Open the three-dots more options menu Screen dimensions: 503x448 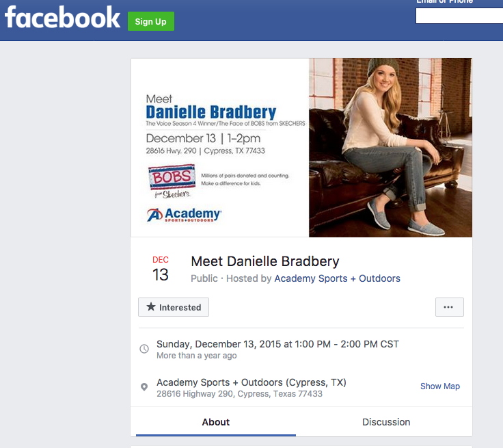tap(449, 307)
